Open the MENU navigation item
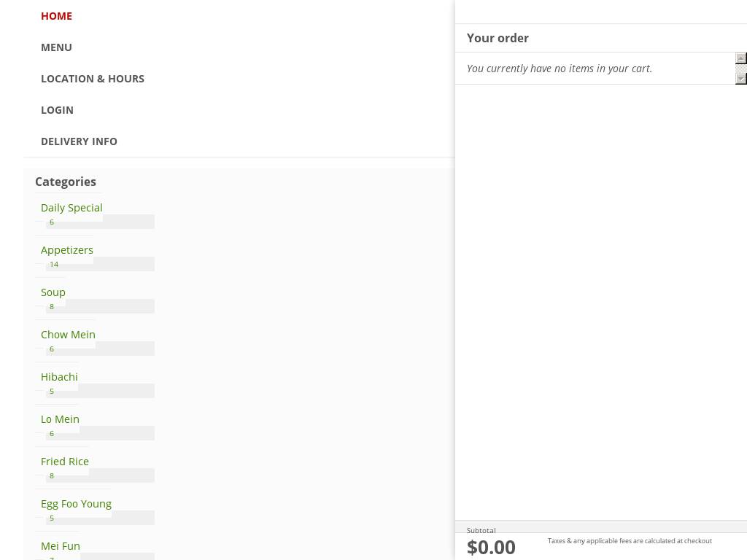The width and height of the screenshot is (747, 560). coord(56,47)
